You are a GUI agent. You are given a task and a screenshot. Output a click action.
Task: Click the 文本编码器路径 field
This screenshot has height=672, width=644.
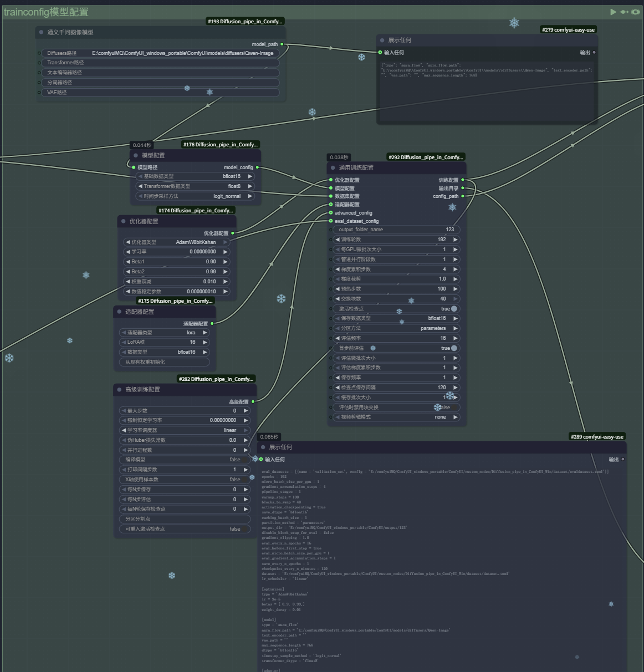[161, 73]
